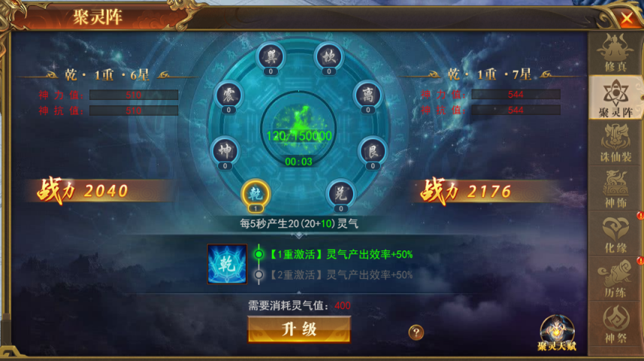This screenshot has width=644, height=361.
Task: Select the 兑 trigram node
Action: click(340, 195)
